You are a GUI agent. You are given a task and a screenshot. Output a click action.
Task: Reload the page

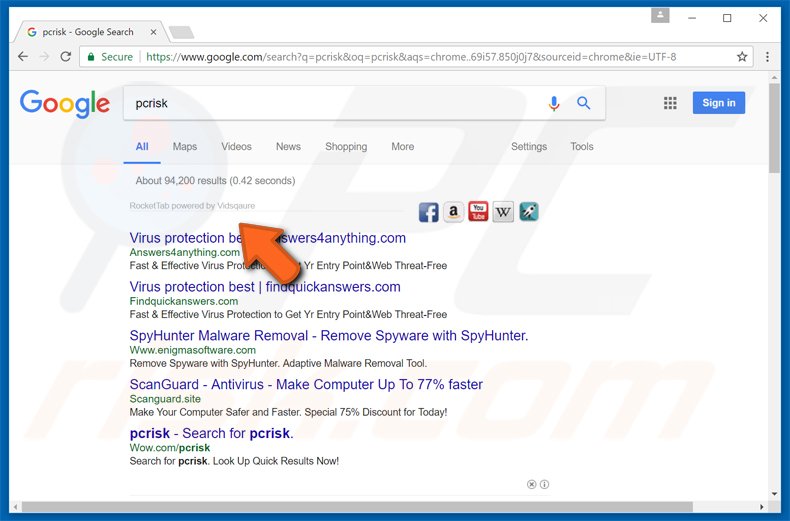66,57
